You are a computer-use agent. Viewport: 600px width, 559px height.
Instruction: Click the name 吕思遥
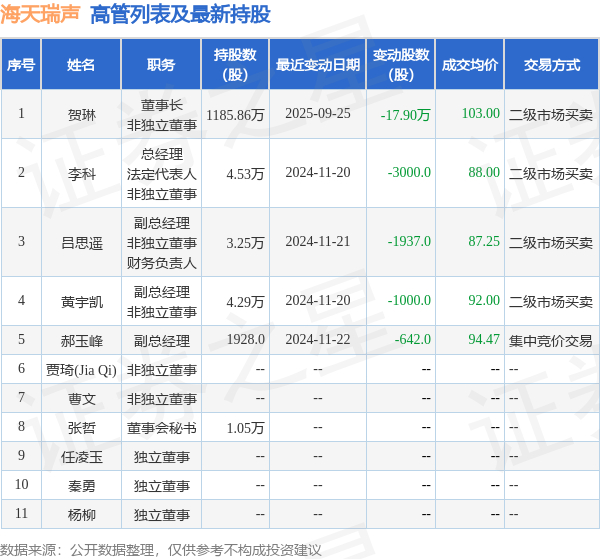[x=82, y=243]
